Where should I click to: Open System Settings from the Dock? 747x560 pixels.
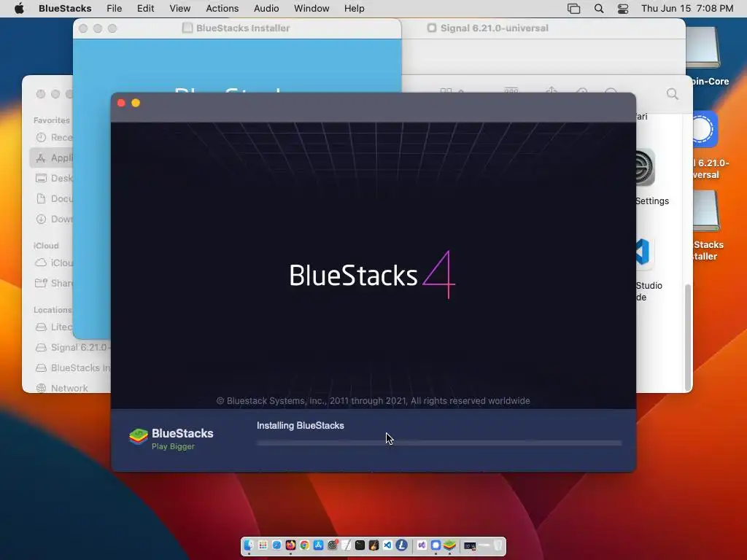click(333, 545)
